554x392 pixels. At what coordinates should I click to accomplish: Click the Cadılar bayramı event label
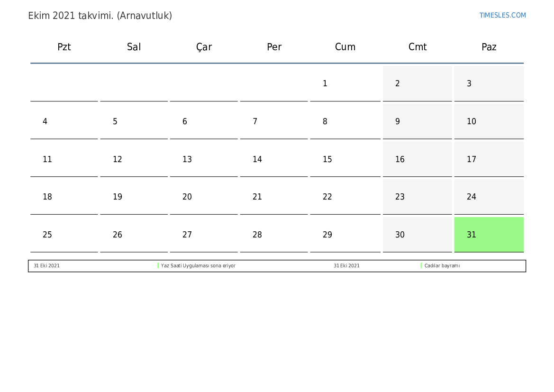pos(442,266)
